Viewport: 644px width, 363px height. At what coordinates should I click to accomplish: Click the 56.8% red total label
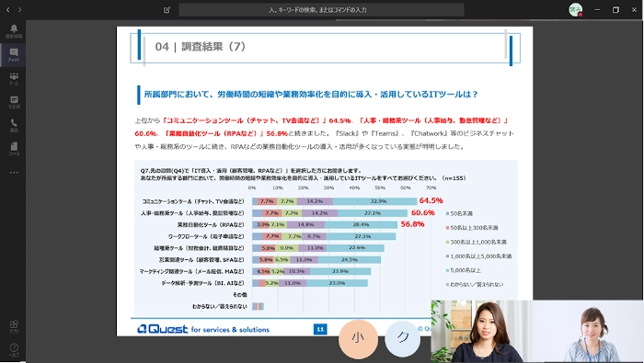(x=412, y=224)
